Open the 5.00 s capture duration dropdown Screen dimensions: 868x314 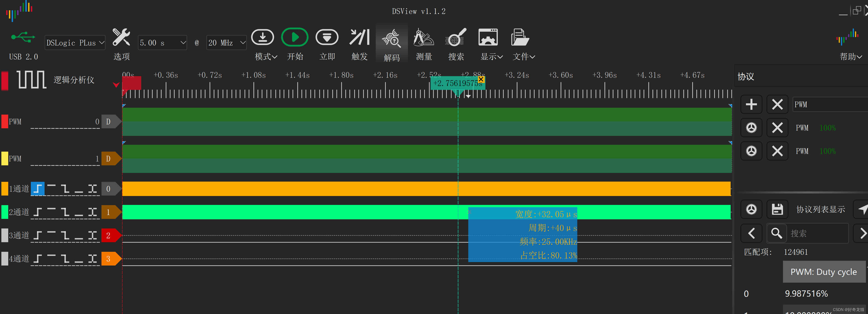point(162,43)
